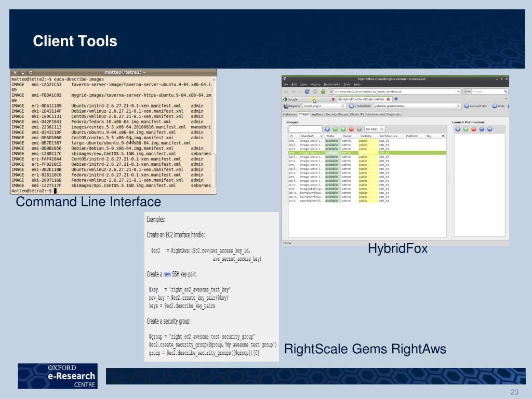Go Home using the green house icon
This screenshot has height=399, width=532.
pyautogui.click(x=323, y=91)
